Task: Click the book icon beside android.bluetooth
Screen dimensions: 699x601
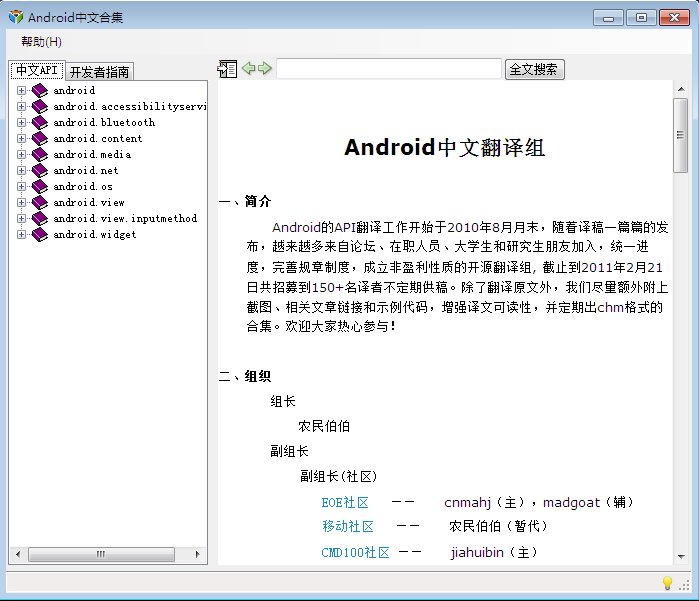Action: pos(40,123)
